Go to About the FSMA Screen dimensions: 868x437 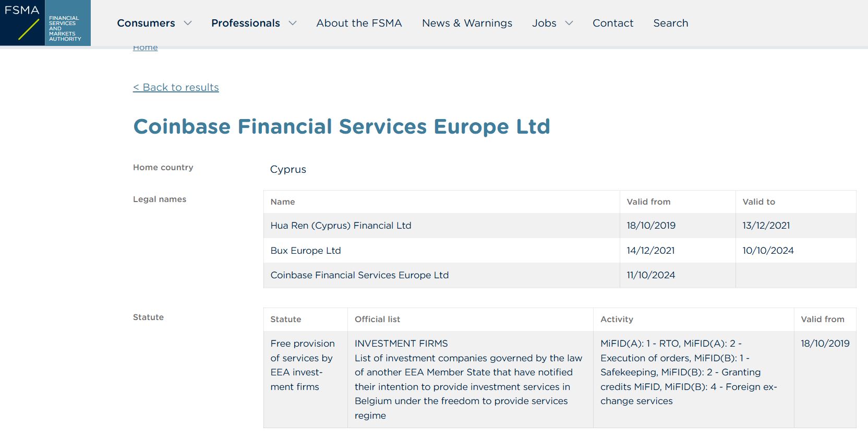pos(359,23)
